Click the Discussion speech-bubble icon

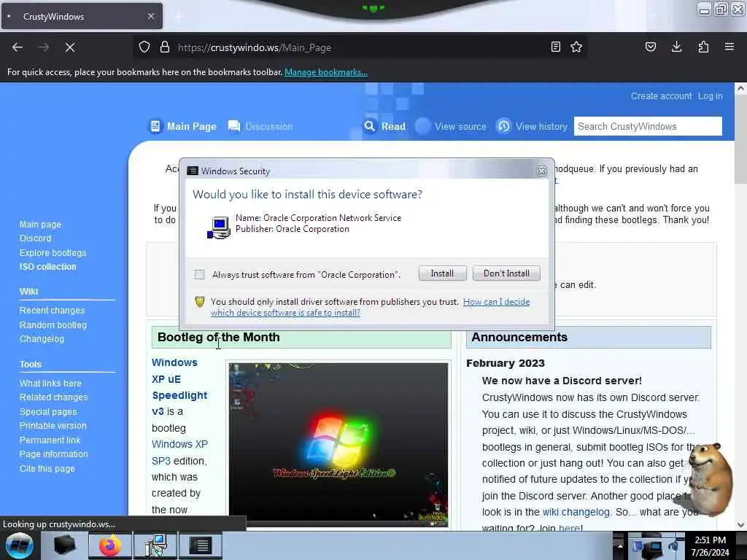[x=234, y=126]
